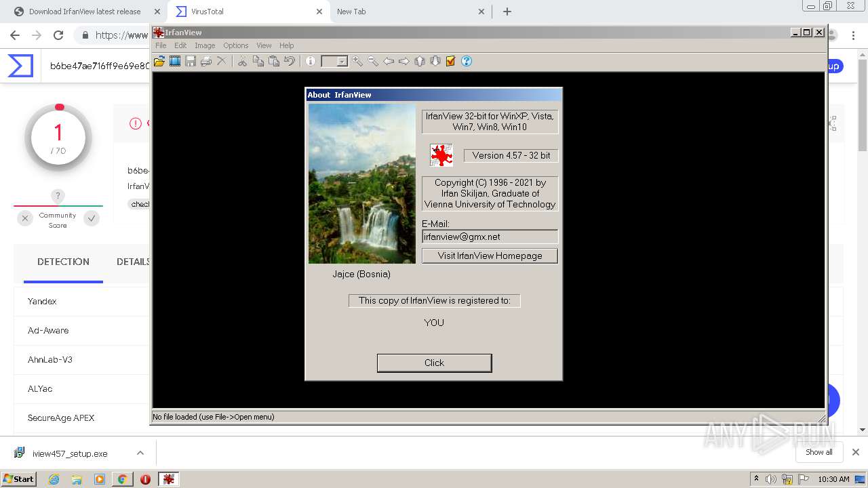The width and height of the screenshot is (868, 488).
Task: Show image information via the i icon
Action: (311, 61)
